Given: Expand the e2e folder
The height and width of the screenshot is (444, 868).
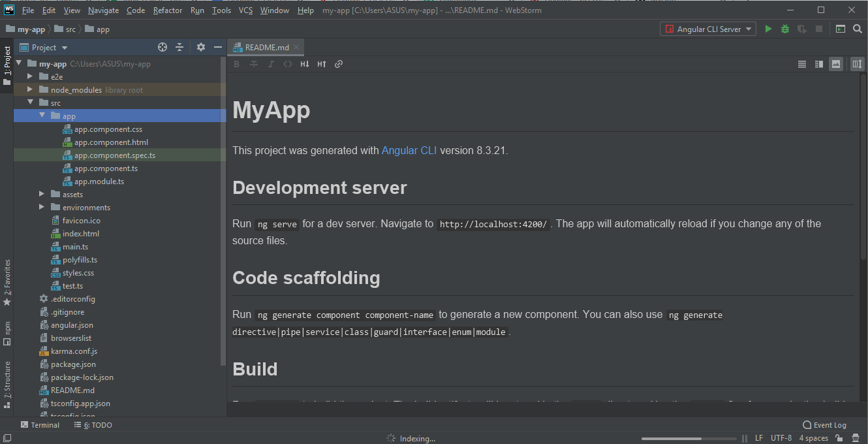Looking at the screenshot, I should [30, 77].
